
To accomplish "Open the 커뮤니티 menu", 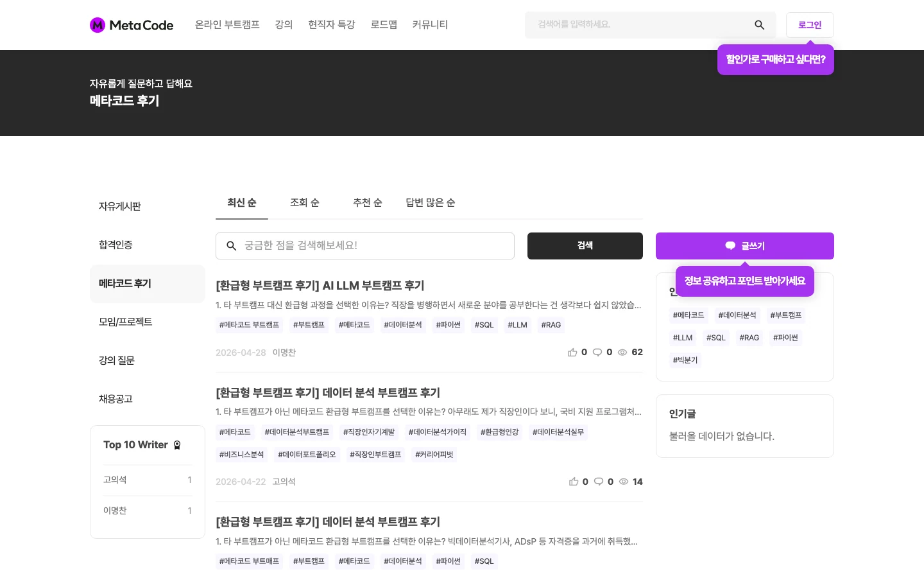I will (x=430, y=24).
